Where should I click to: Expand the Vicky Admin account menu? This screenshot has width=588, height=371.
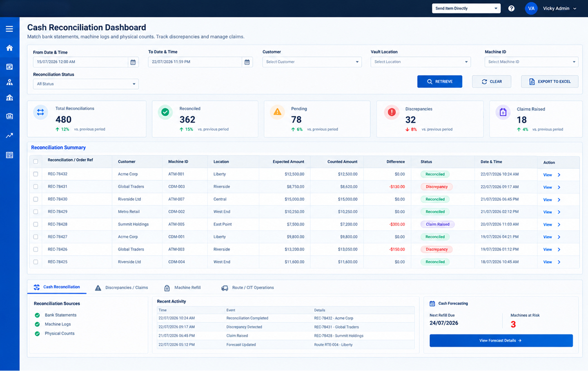pos(559,8)
